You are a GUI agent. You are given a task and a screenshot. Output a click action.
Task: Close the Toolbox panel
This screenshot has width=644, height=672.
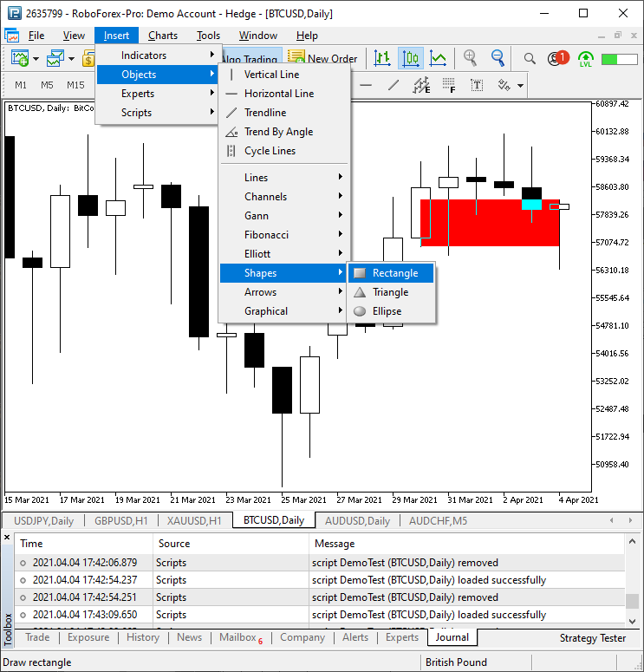click(x=7, y=538)
